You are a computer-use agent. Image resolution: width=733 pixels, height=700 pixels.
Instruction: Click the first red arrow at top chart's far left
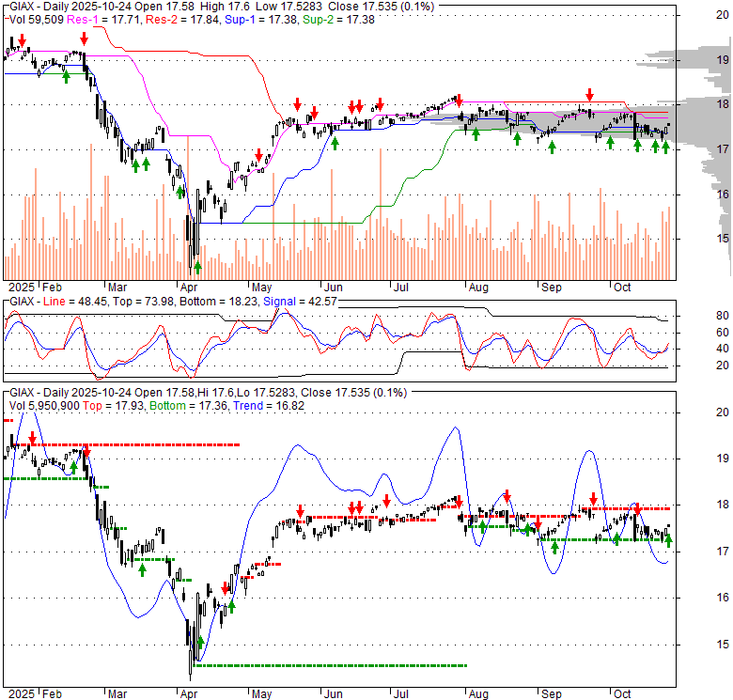[21, 40]
